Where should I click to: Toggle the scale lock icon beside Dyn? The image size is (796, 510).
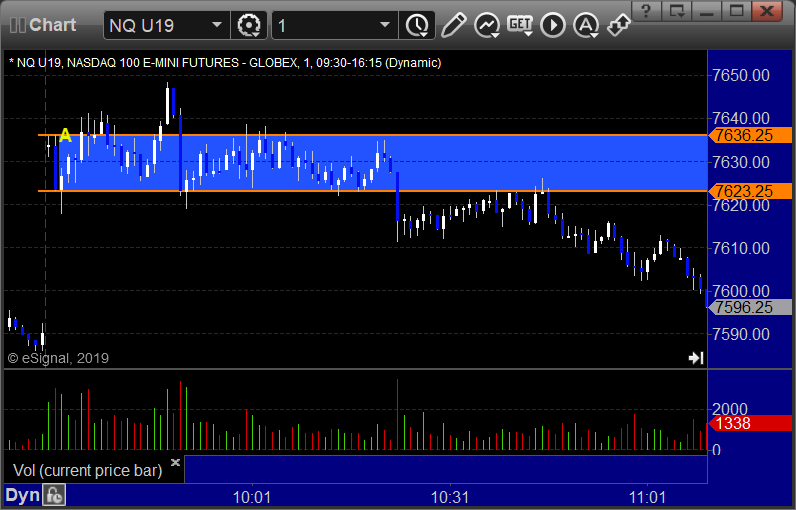54,496
